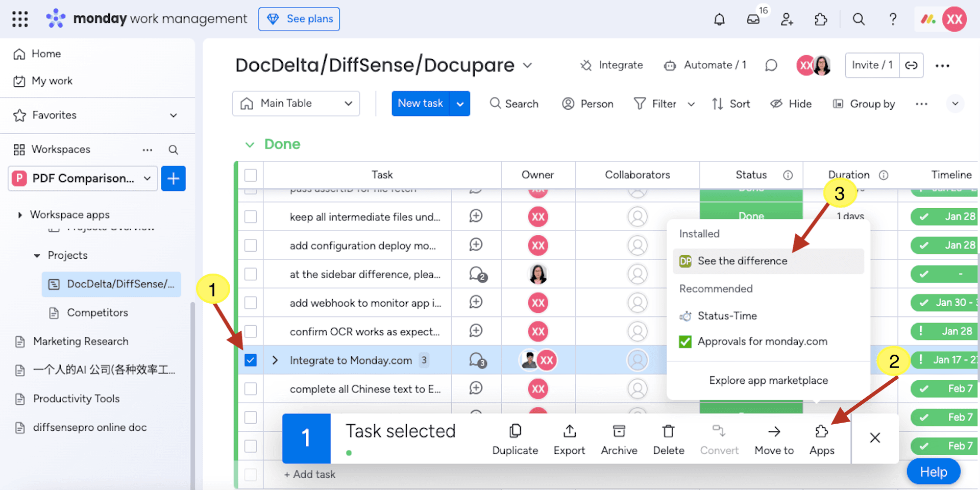Check the at the sidebar difference row

pos(251,274)
